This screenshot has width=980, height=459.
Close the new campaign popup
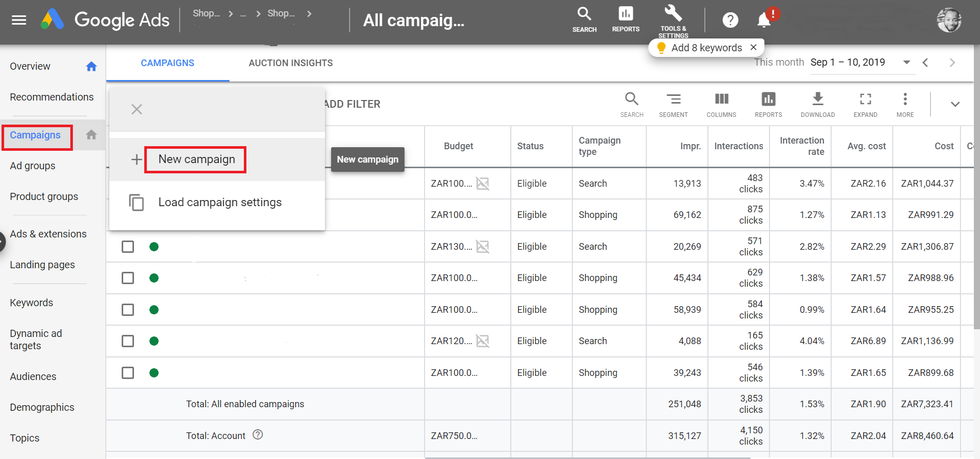click(137, 109)
